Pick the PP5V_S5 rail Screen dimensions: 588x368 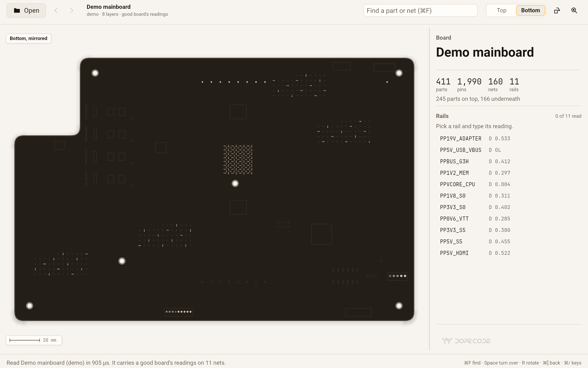click(x=509, y=241)
